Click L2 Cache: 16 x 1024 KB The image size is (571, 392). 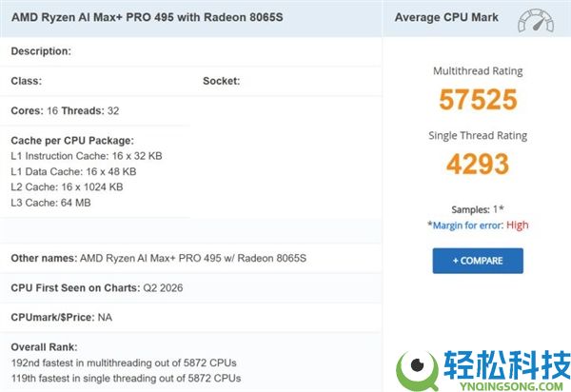tap(67, 187)
